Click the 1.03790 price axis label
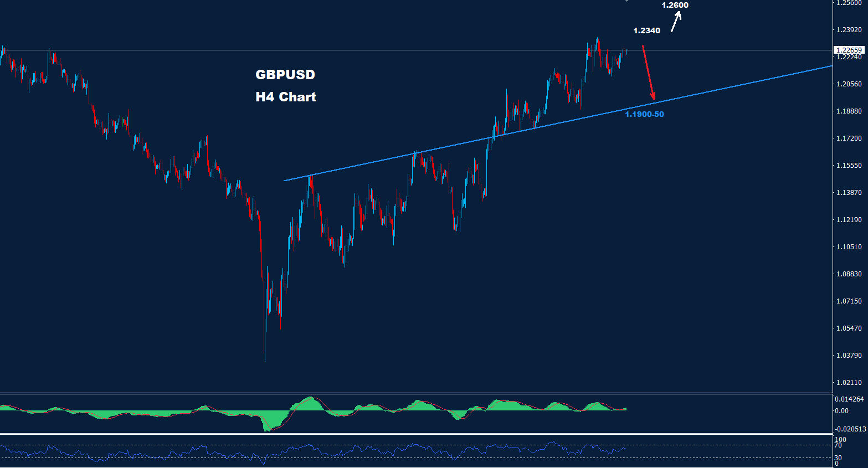Viewport: 868px width, 468px height. 849,356
